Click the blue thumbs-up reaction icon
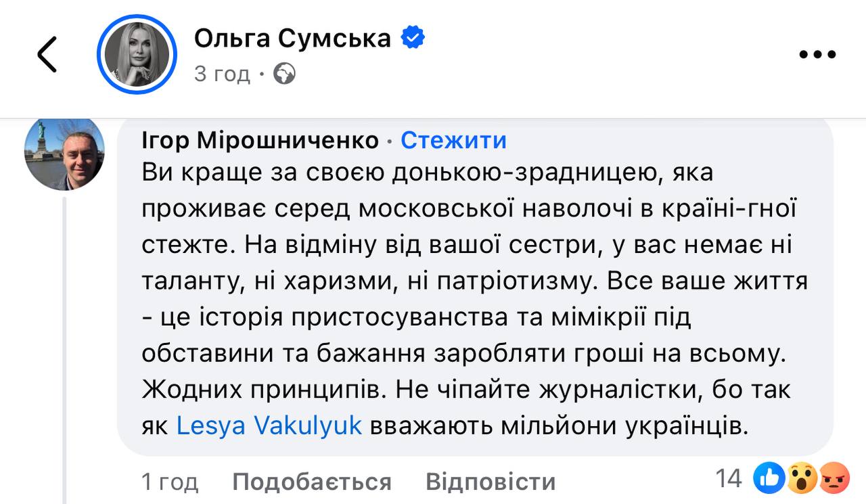The height and width of the screenshot is (504, 866). click(773, 479)
